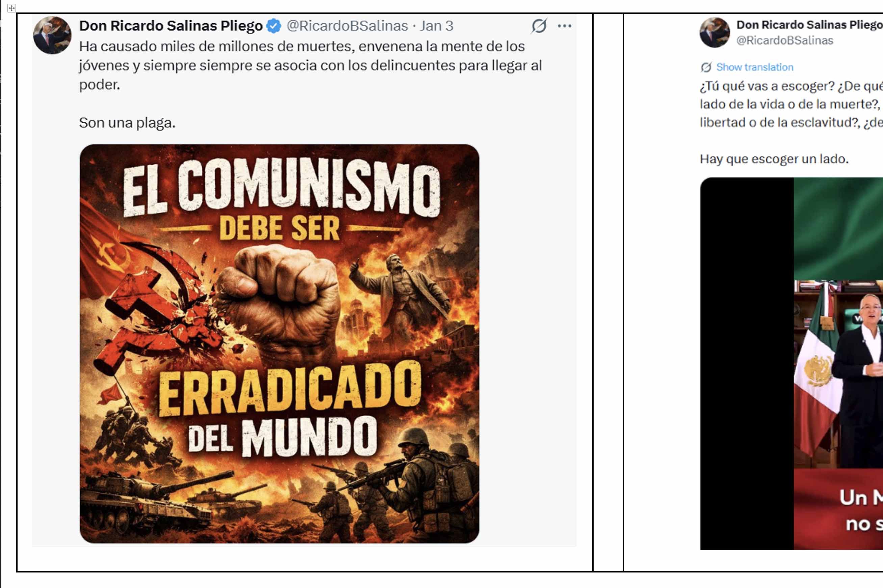Click the table move handle icon

pyautogui.click(x=11, y=8)
